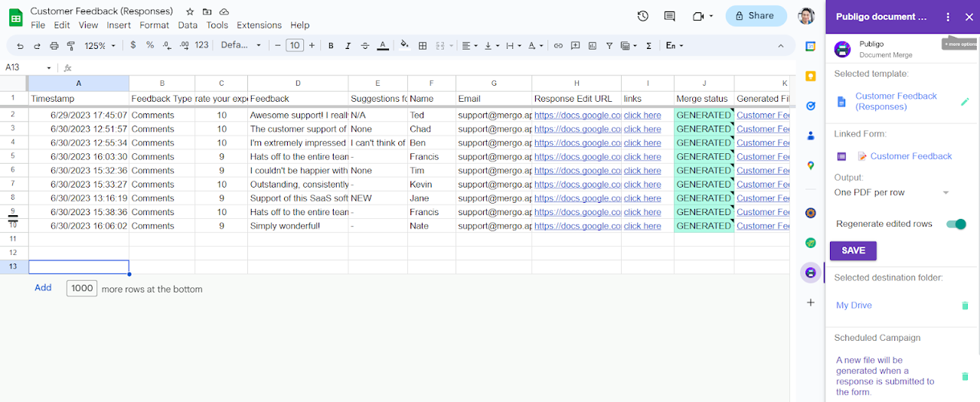Open the cell borders tool
The width and height of the screenshot is (980, 402).
tap(423, 46)
